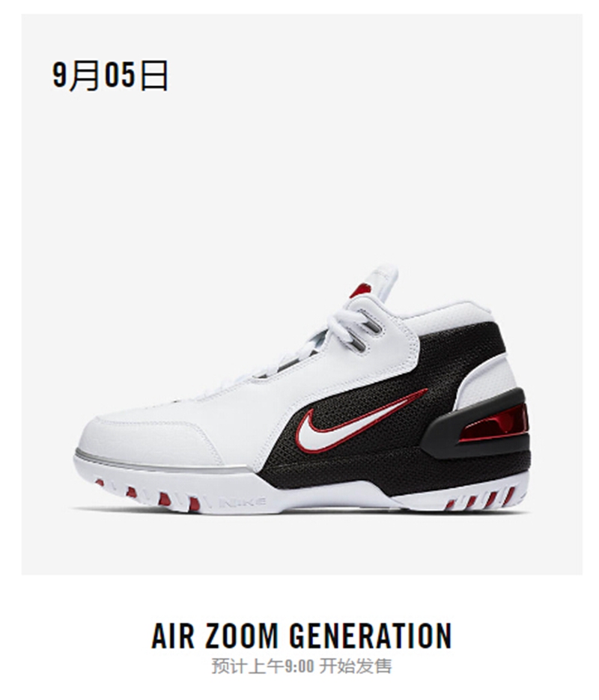The image size is (599, 700).
Task: Click the 预计上午9:00 开始发售 release time text
Action: click(302, 666)
